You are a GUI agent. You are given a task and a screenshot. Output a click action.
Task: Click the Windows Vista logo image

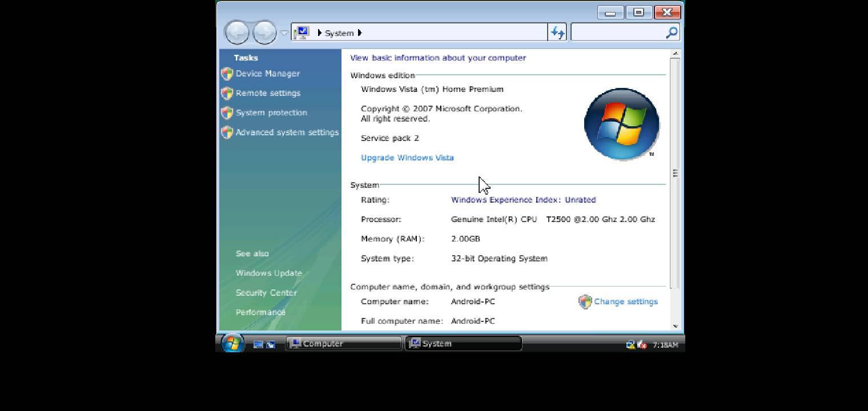pos(622,124)
